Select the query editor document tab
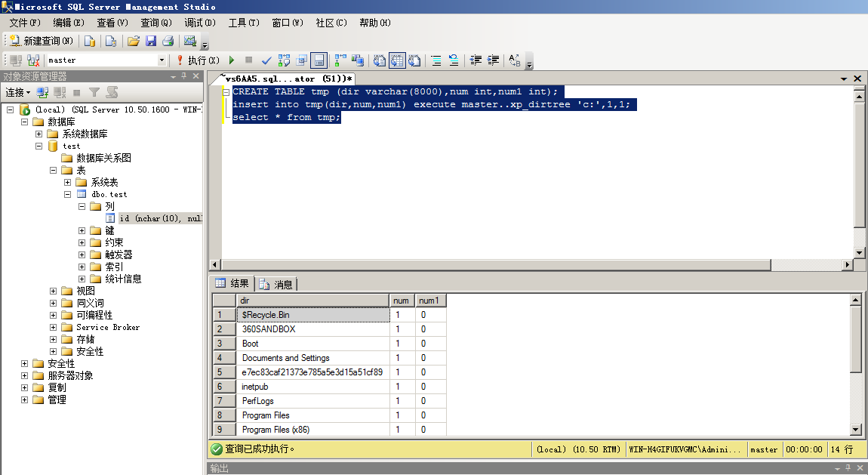868x475 pixels. click(288, 79)
